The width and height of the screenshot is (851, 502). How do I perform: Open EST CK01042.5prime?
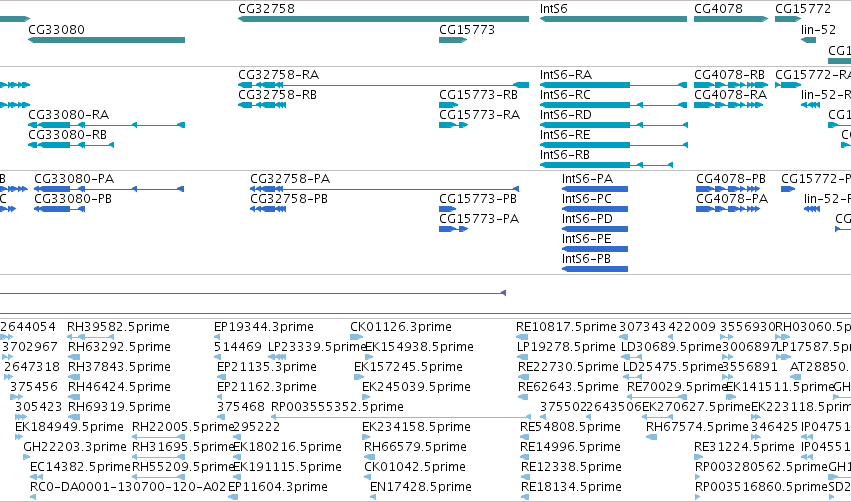point(415,467)
